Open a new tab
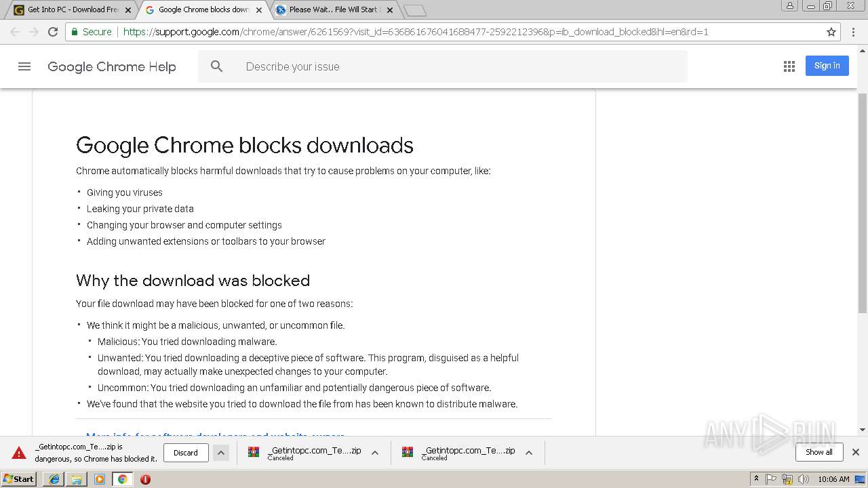This screenshot has width=868, height=488. pos(414,10)
